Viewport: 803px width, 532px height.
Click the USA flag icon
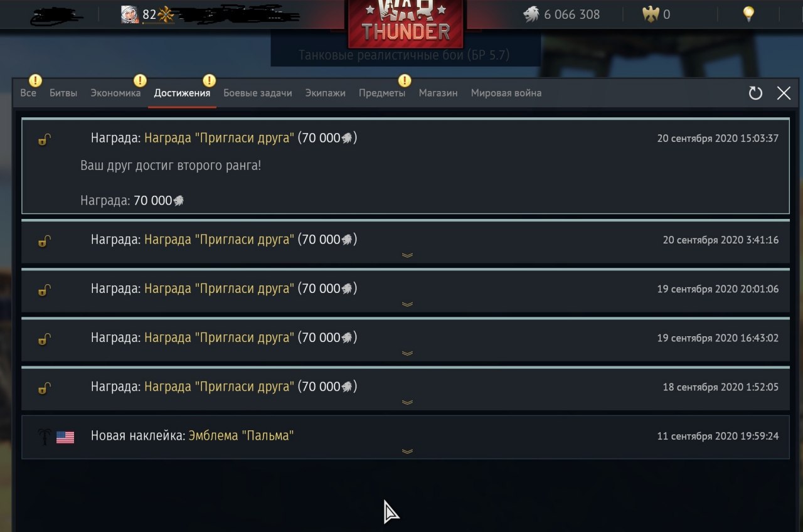pyautogui.click(x=65, y=437)
